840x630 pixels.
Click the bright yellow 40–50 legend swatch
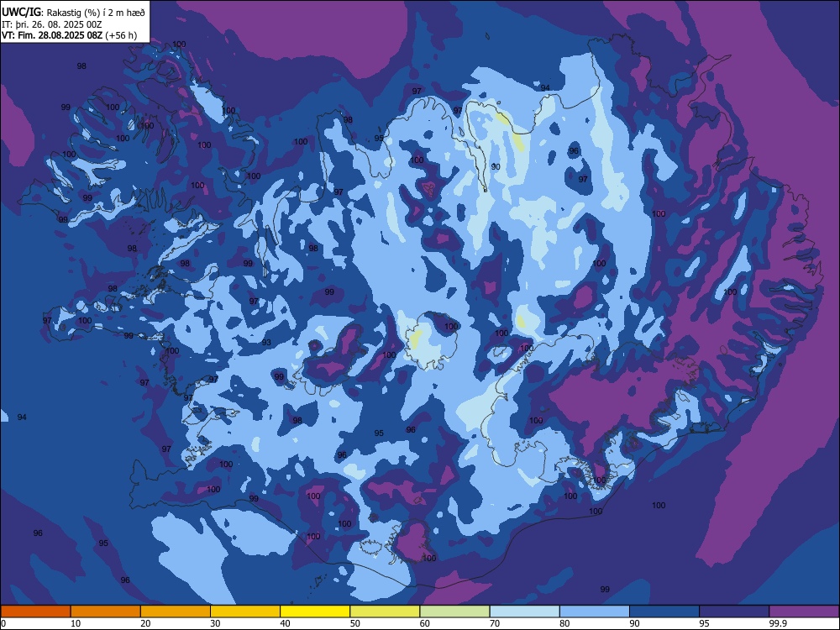tap(315, 612)
